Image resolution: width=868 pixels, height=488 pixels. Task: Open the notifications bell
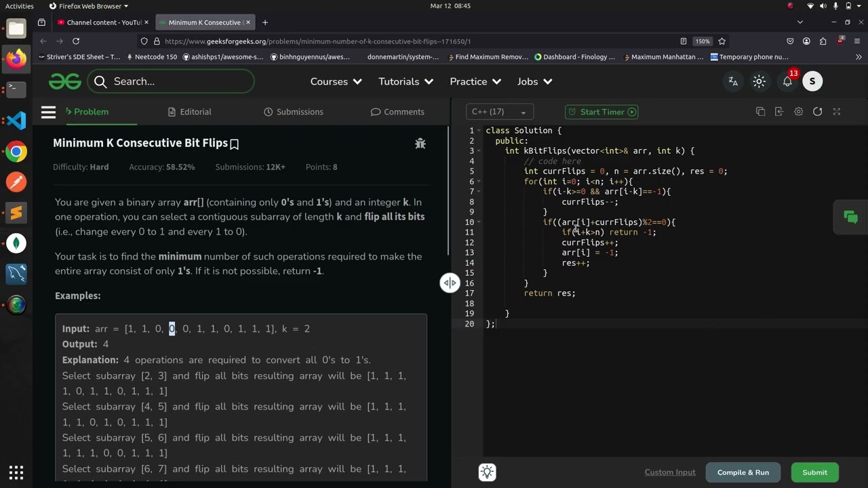coord(787,81)
